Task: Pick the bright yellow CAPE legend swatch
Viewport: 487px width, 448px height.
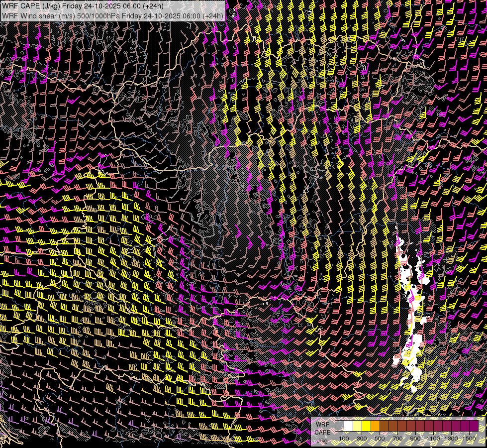Action: pos(366,426)
